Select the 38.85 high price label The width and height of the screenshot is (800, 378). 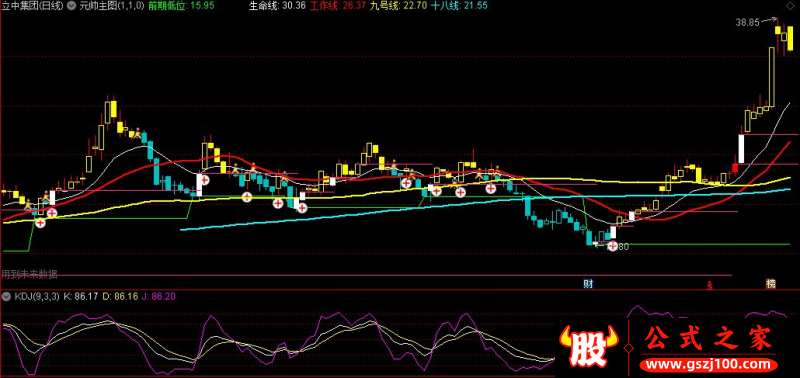[747, 22]
